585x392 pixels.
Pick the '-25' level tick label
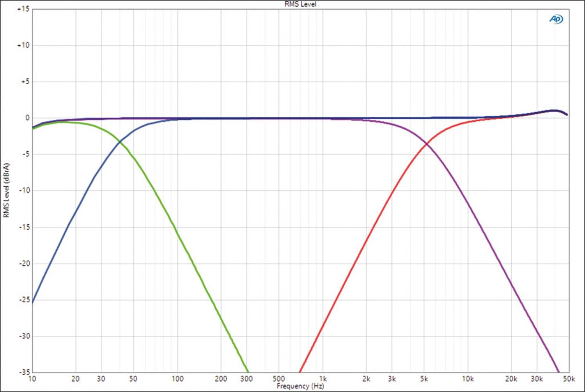24,300
